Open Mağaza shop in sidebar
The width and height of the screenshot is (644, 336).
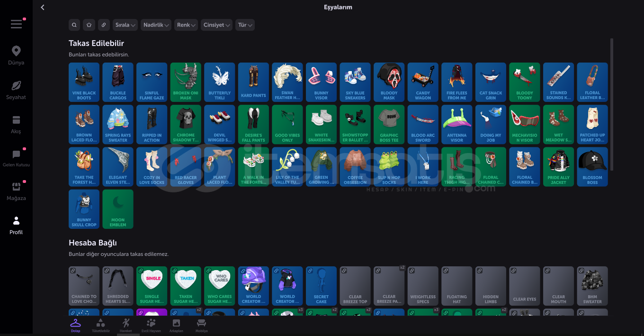pyautogui.click(x=16, y=191)
